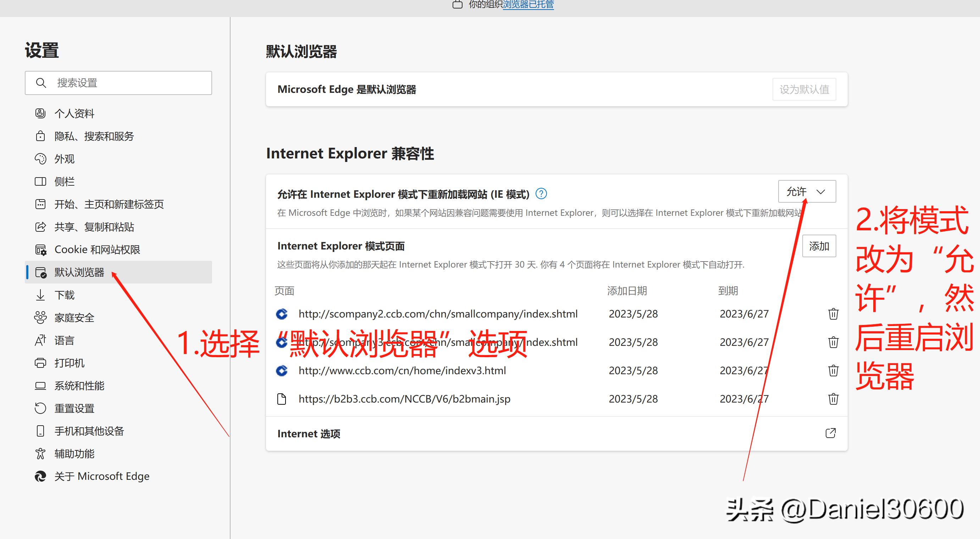Click inside the 搜索设置 search field
The image size is (980, 539).
click(x=118, y=83)
